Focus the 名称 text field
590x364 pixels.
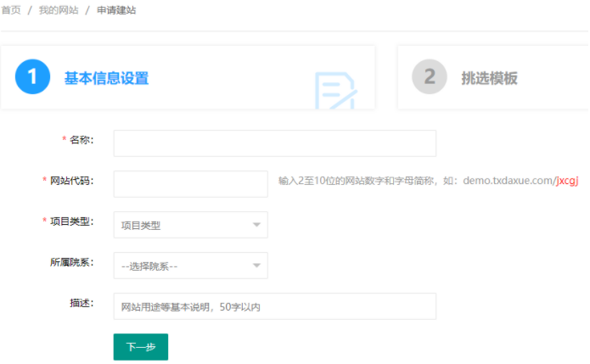(x=274, y=143)
